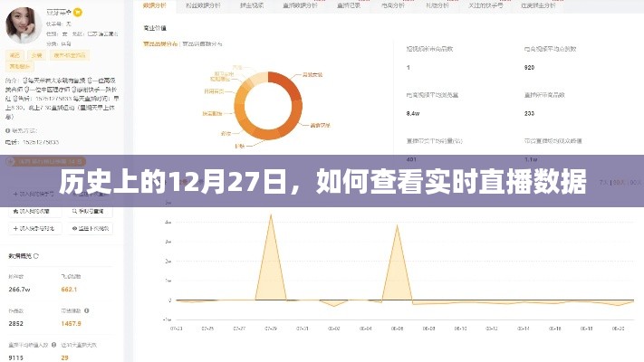The image size is (644, 362).
Task: Open the fourth tab in the top bar
Action: point(300,5)
